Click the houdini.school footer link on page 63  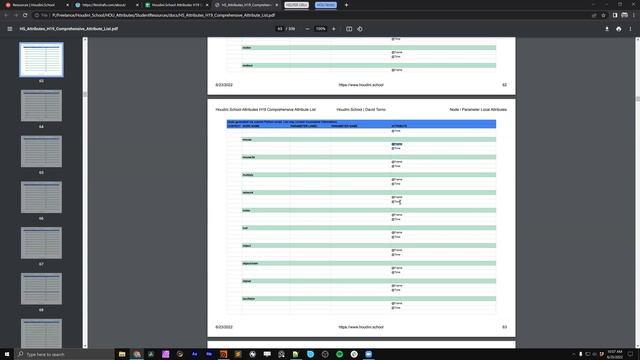point(361,327)
